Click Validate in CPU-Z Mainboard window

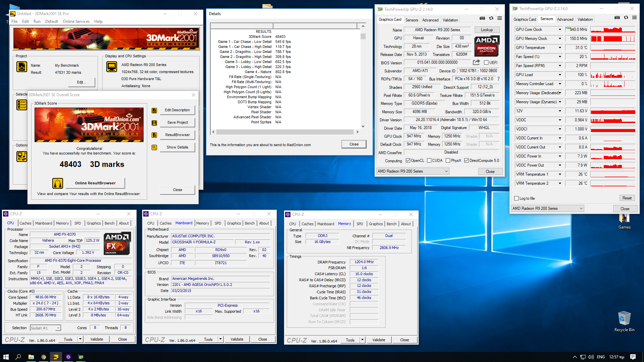point(237,339)
